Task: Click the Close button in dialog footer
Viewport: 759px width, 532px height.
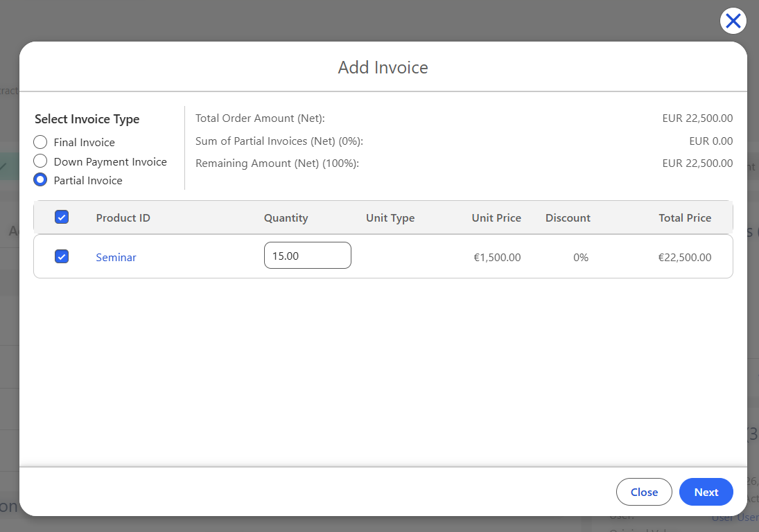Action: tap(644, 492)
